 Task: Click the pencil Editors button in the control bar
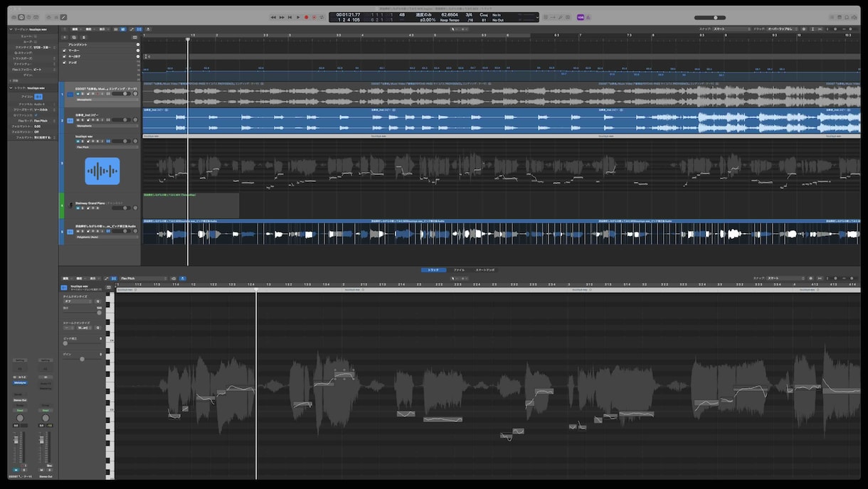63,17
